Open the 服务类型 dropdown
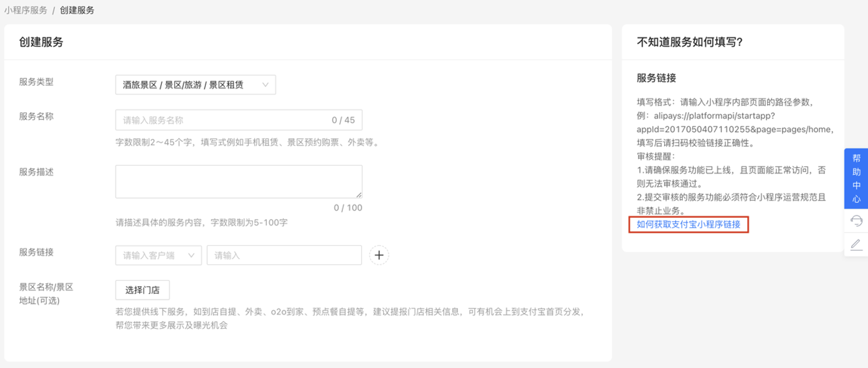Screen dimensions: 868x368 pyautogui.click(x=196, y=85)
